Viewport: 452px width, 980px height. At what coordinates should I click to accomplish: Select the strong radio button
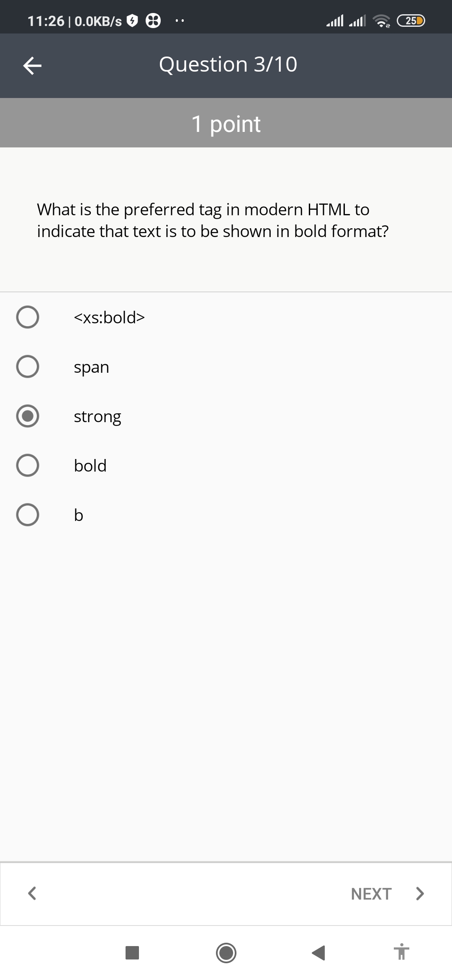click(28, 416)
